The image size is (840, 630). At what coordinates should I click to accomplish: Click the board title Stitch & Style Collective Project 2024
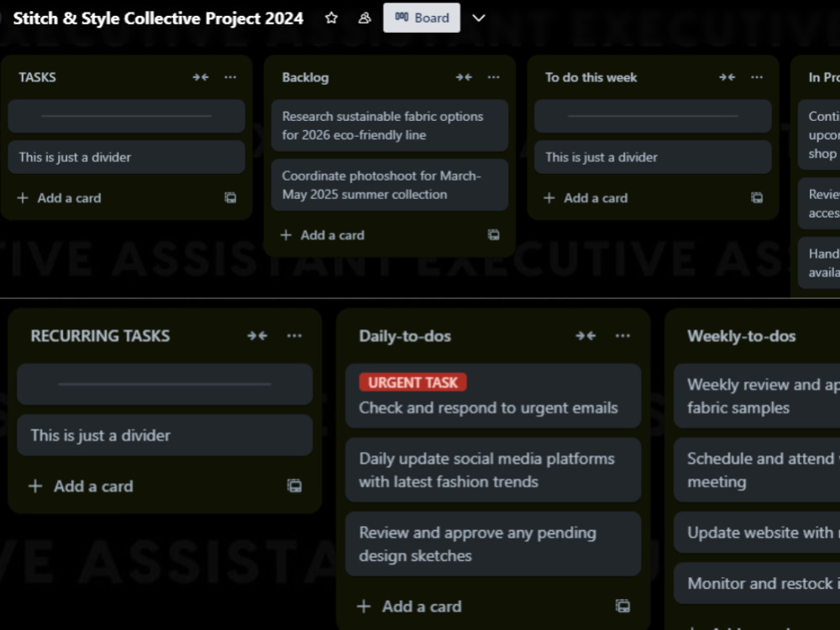pyautogui.click(x=158, y=18)
